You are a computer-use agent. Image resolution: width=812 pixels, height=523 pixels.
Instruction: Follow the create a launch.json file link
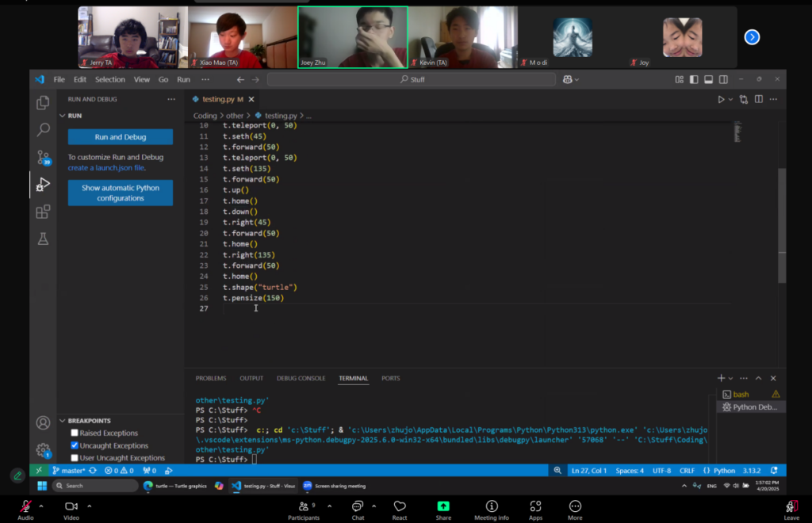click(106, 168)
